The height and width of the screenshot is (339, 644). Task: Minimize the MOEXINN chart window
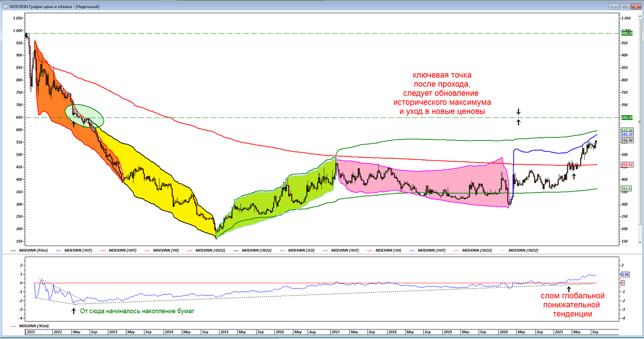pyautogui.click(x=613, y=5)
